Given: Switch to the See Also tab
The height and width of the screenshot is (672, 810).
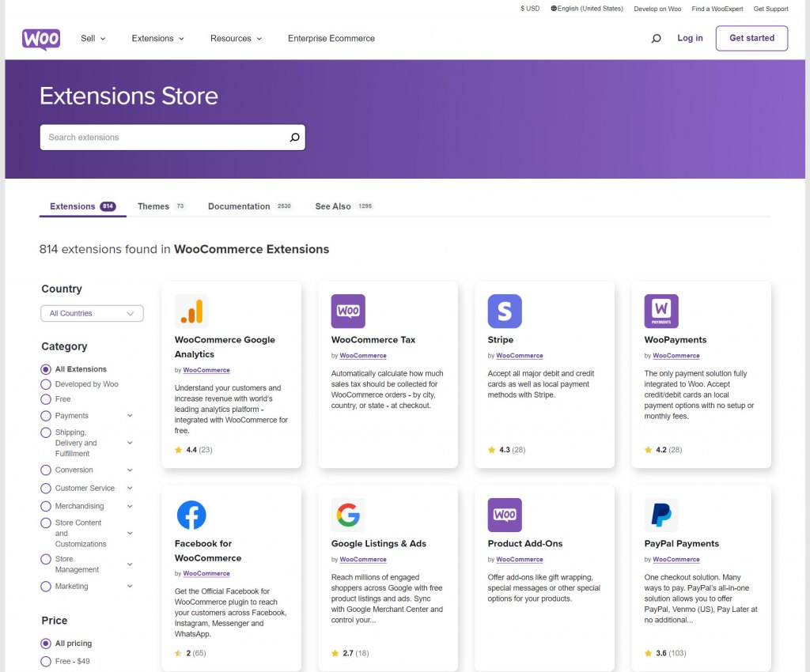Looking at the screenshot, I should pos(343,206).
